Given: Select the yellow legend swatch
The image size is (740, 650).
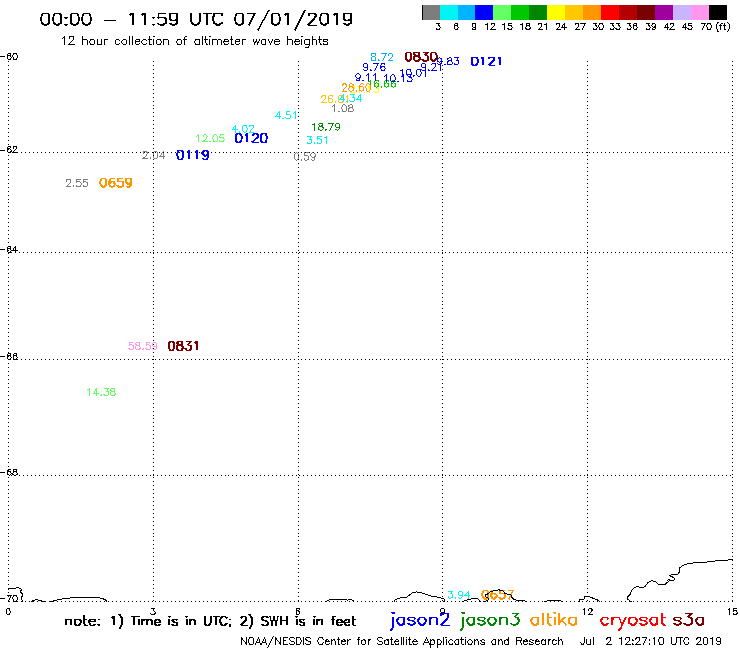Looking at the screenshot, I should [556, 12].
